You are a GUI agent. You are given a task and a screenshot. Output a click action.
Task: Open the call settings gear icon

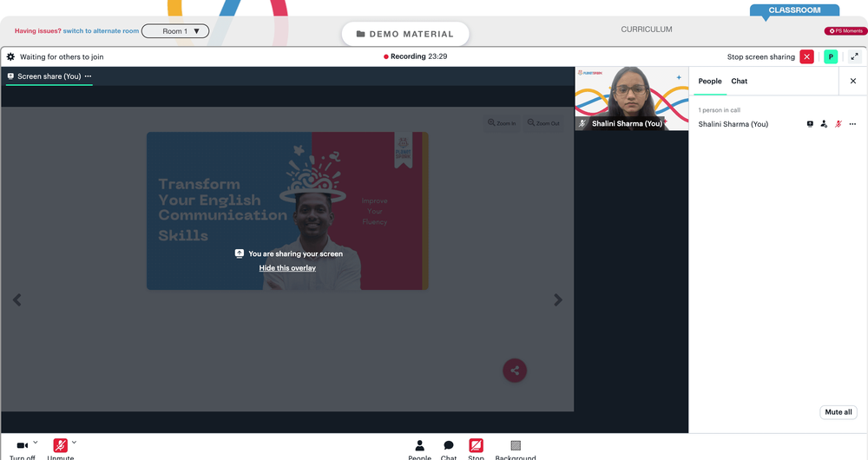click(10, 56)
